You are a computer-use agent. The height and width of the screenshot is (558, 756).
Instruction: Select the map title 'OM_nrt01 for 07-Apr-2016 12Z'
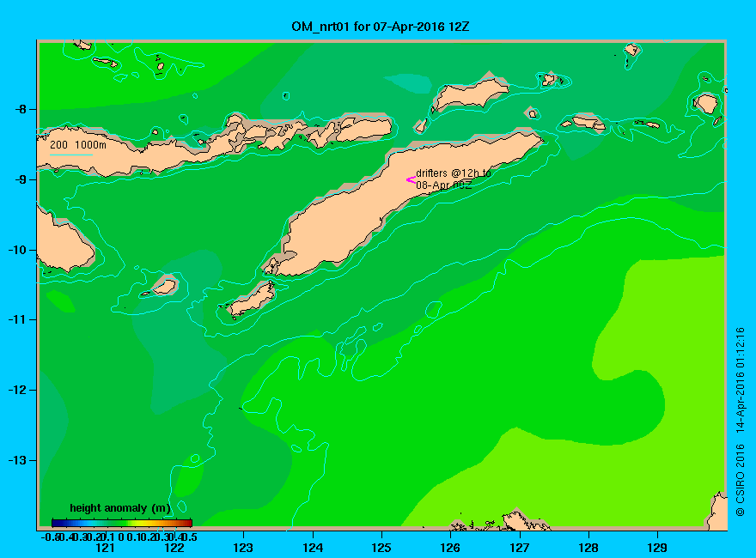click(380, 27)
